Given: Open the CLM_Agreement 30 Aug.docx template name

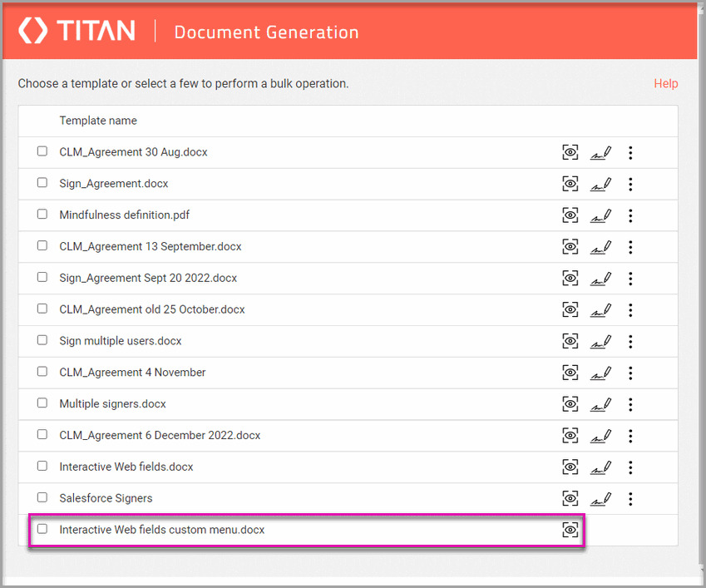Looking at the screenshot, I should click(133, 152).
